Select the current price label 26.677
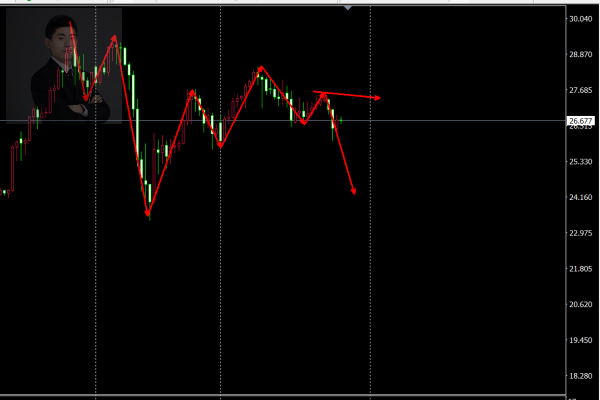Image resolution: width=600 pixels, height=400 pixels. tap(580, 121)
